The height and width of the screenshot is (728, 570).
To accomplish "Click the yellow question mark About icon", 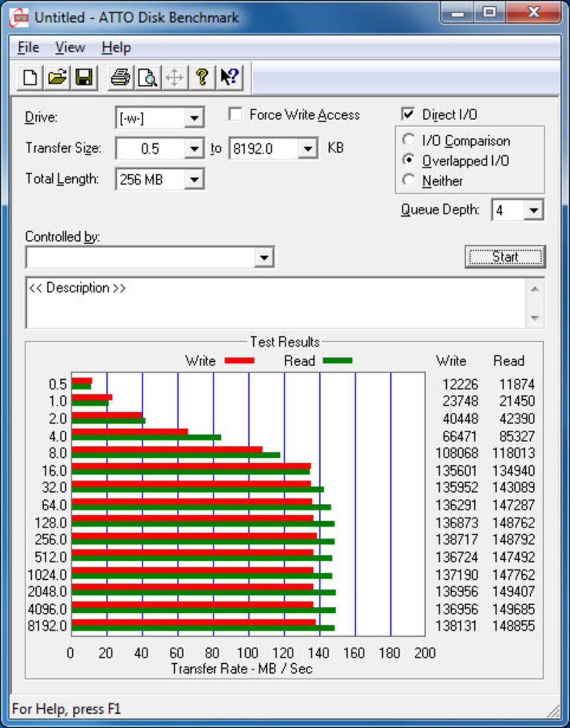I will (202, 77).
